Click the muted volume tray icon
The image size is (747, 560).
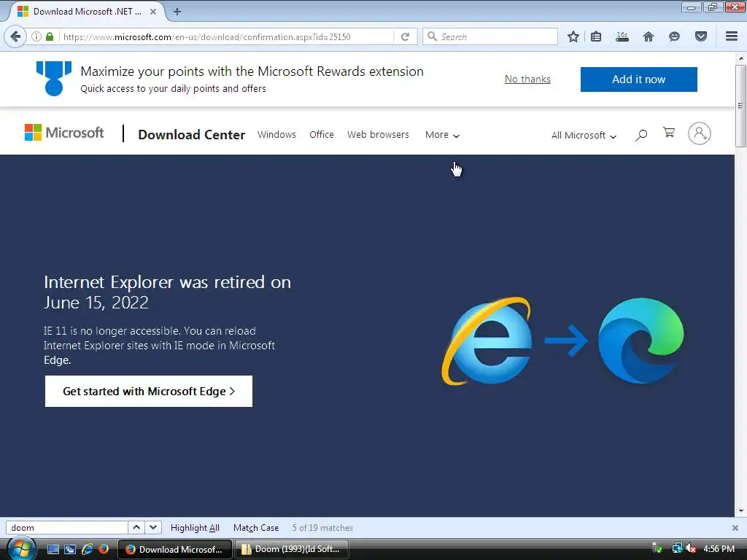tap(691, 549)
